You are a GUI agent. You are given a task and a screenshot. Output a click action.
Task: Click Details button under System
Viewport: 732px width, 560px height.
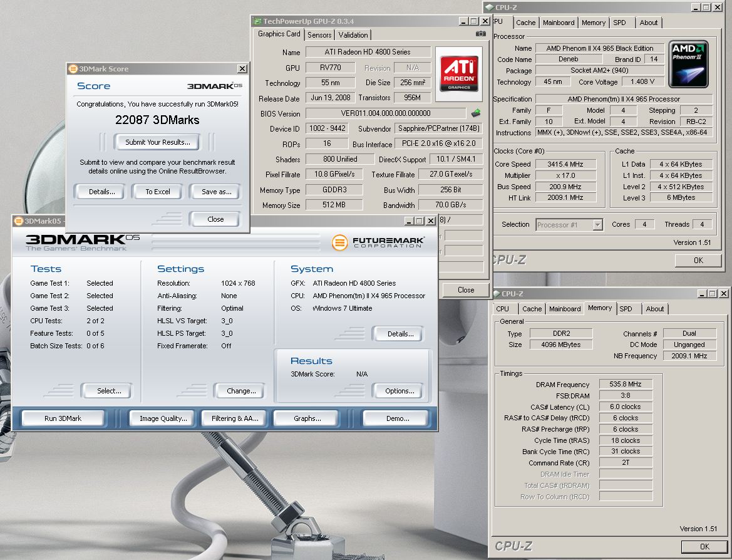400,334
